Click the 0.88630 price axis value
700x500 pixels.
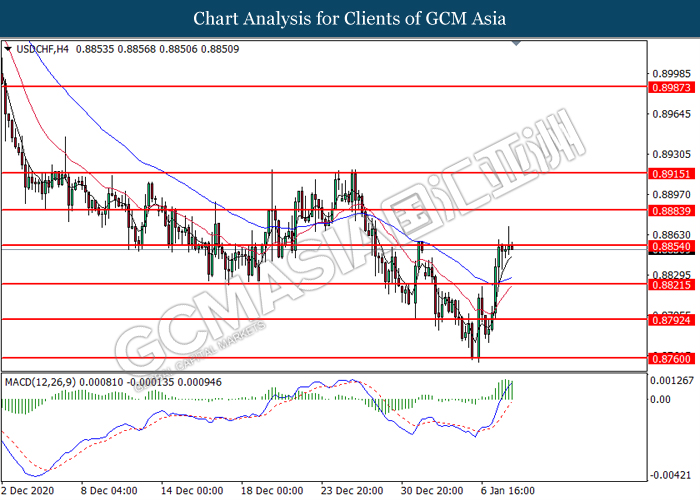coord(671,235)
